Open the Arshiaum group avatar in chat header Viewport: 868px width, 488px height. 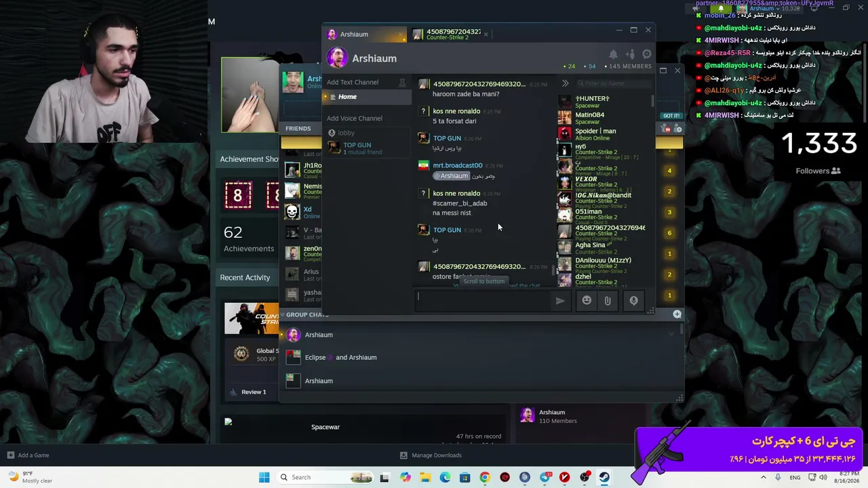click(337, 58)
